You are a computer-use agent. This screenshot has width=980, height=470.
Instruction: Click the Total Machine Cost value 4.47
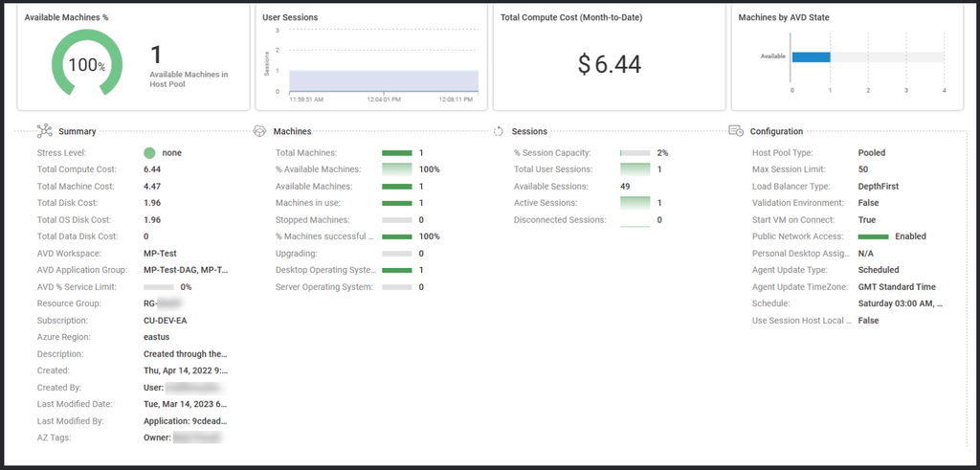152,187
